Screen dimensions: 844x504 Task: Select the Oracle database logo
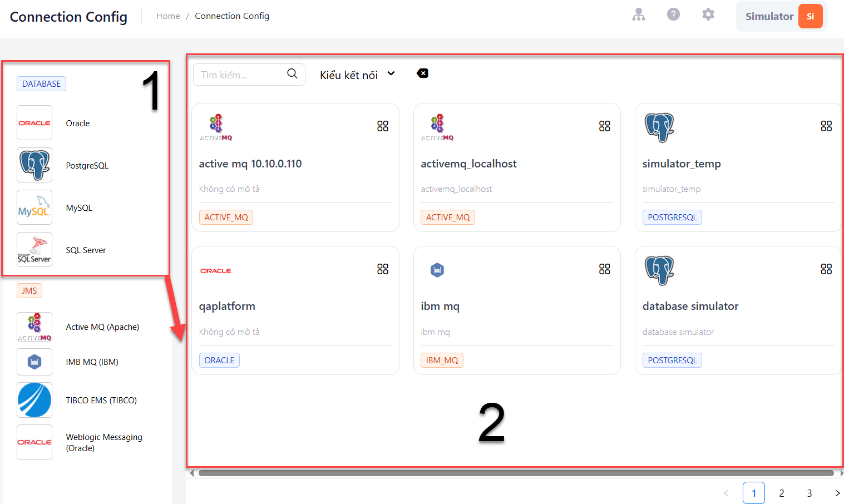34,123
